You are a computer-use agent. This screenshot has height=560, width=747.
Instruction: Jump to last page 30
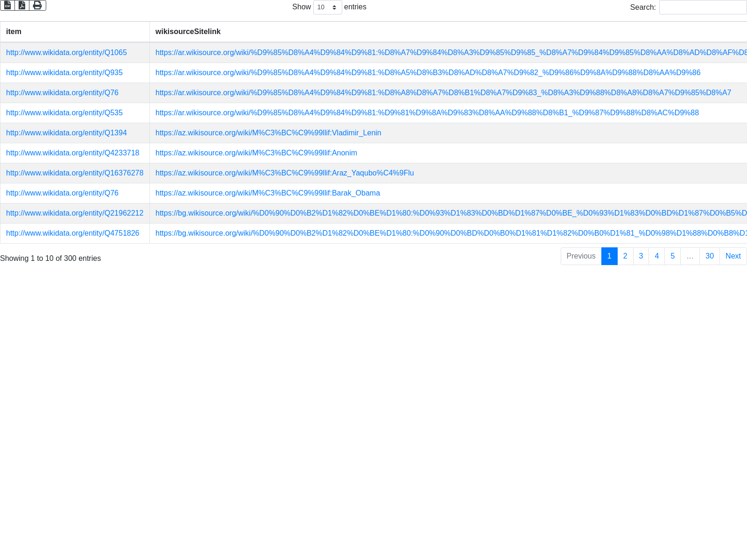tap(709, 256)
